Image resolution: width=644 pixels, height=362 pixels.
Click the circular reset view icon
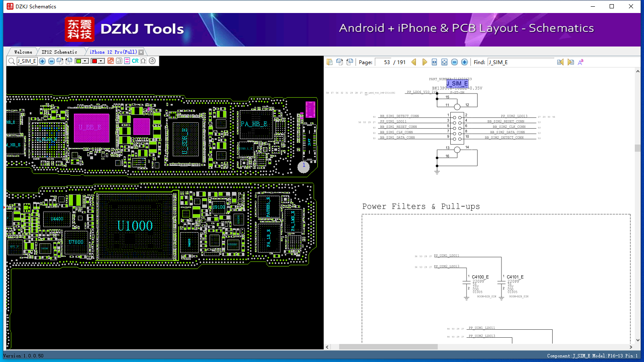(152, 61)
